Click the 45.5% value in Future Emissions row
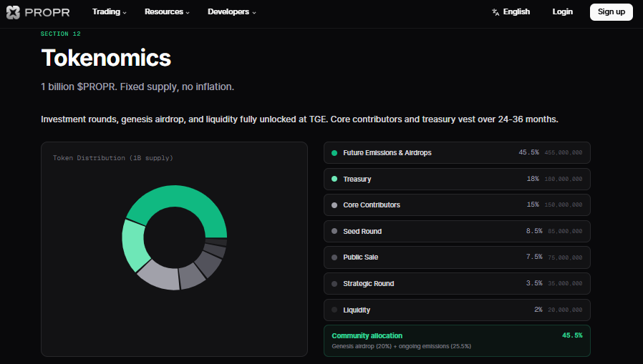The image size is (643, 364). [528, 152]
